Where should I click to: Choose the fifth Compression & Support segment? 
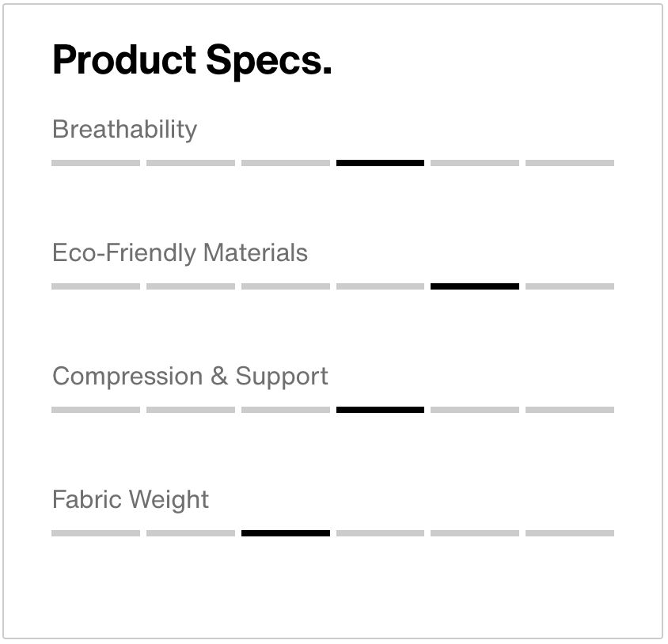475,410
